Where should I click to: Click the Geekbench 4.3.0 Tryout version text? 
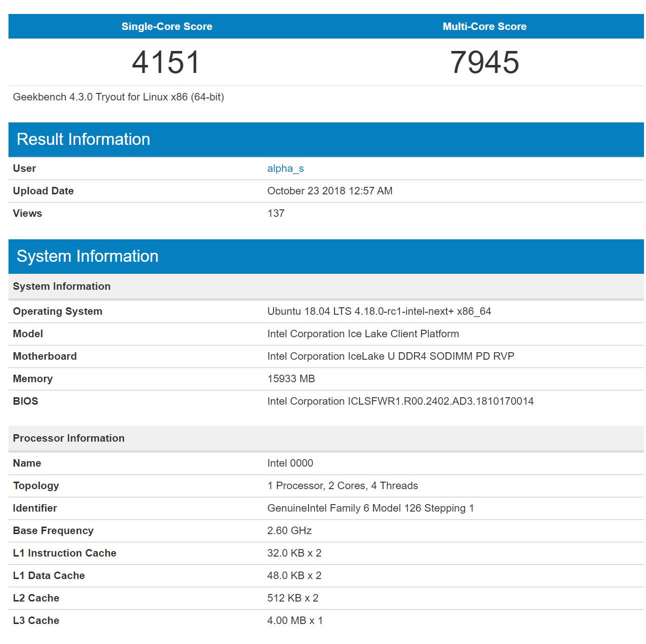click(118, 97)
